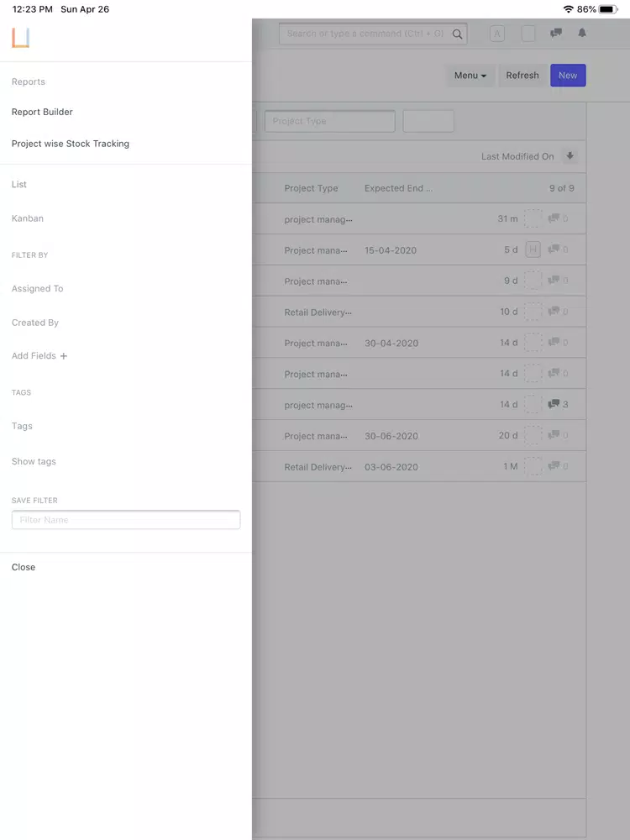Click empty filter field beside Project Type
This screenshot has width=630, height=840.
[x=428, y=121]
